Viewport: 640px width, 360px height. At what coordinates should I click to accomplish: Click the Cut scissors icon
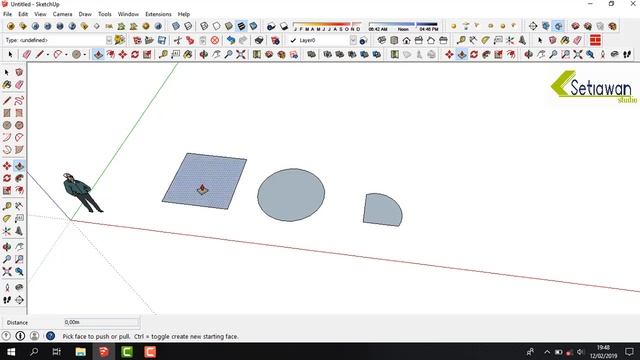(178, 40)
